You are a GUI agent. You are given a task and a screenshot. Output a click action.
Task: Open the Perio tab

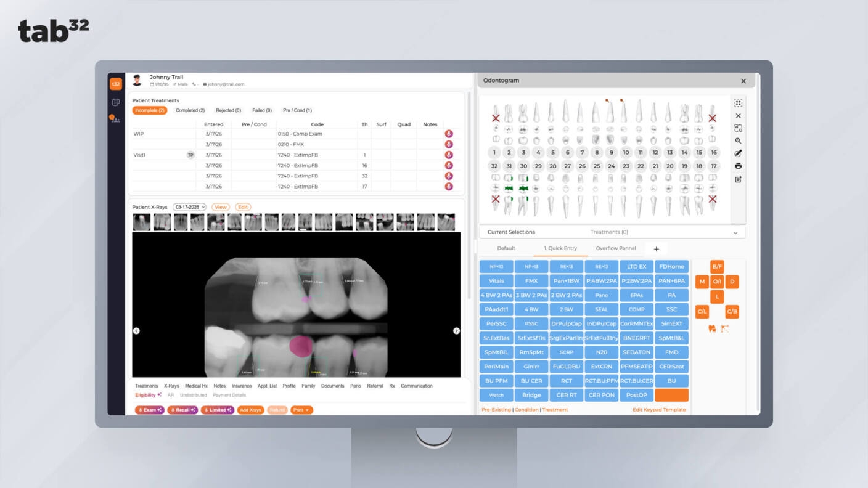point(355,386)
